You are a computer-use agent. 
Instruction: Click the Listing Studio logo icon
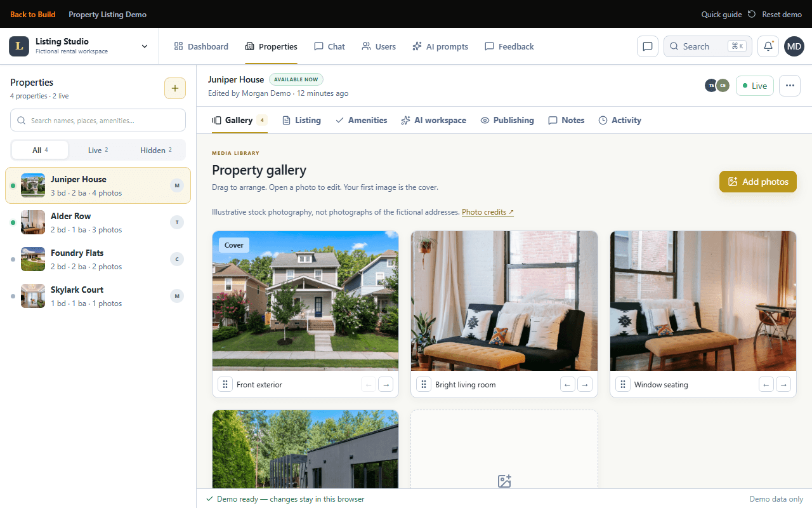19,46
